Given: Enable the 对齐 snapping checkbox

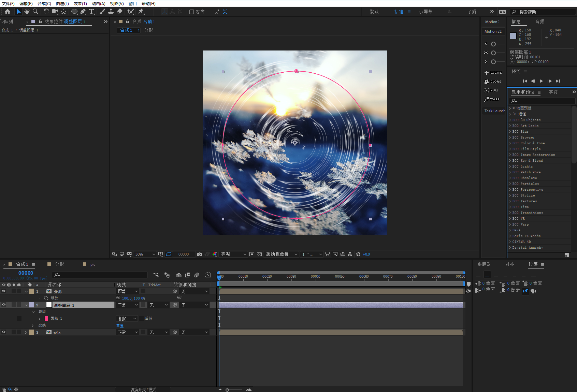Looking at the screenshot, I should [192, 12].
